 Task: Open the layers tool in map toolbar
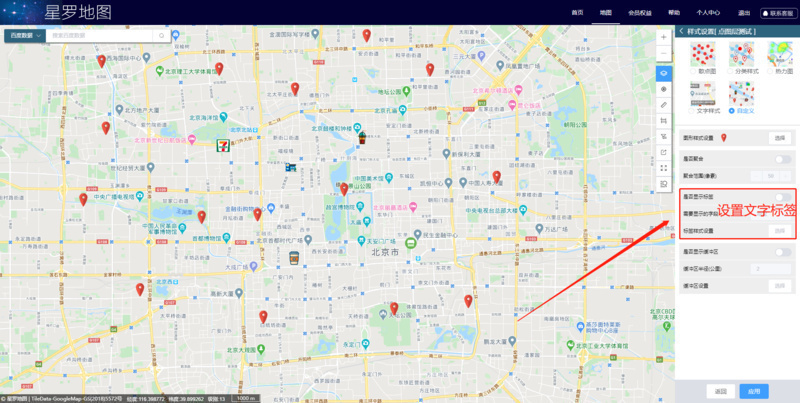tap(664, 73)
